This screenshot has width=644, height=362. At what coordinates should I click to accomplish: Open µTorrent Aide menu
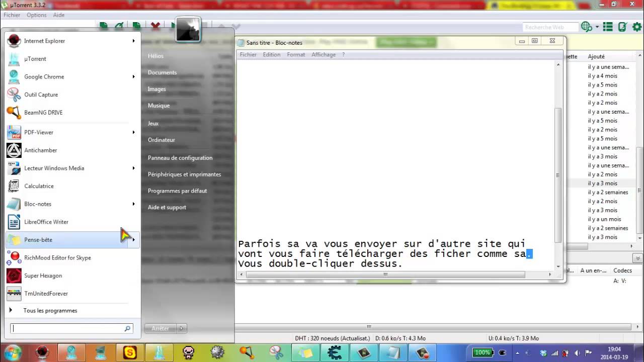coord(59,15)
